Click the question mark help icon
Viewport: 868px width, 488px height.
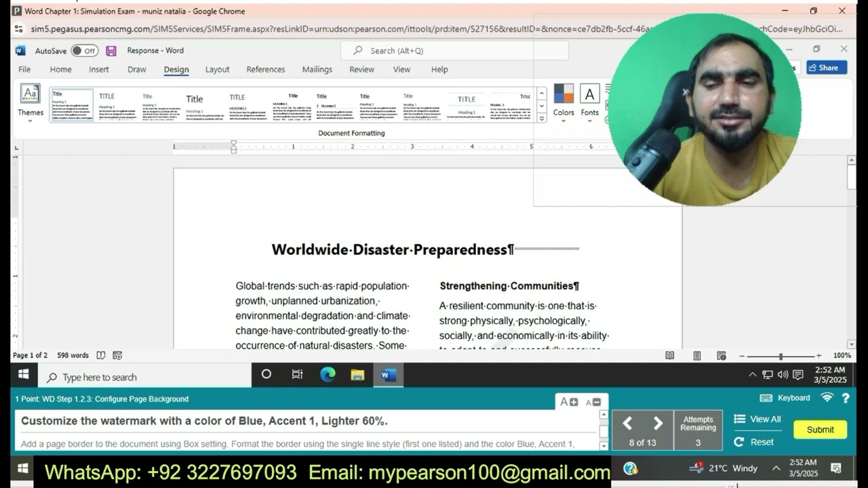[x=846, y=399]
